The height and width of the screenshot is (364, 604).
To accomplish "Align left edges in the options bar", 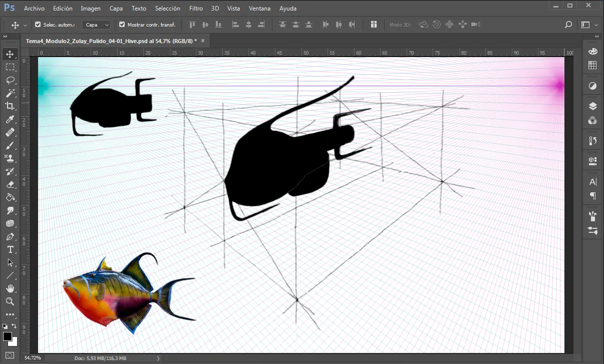I will (235, 25).
